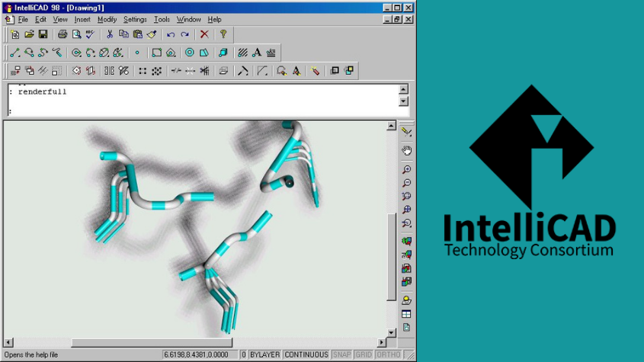Open the Settings menu

point(135,19)
